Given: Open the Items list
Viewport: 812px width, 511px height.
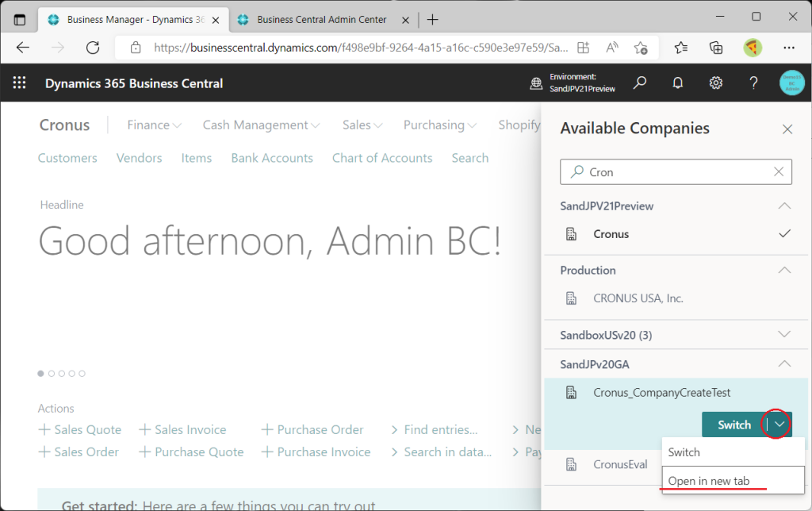Looking at the screenshot, I should point(197,158).
